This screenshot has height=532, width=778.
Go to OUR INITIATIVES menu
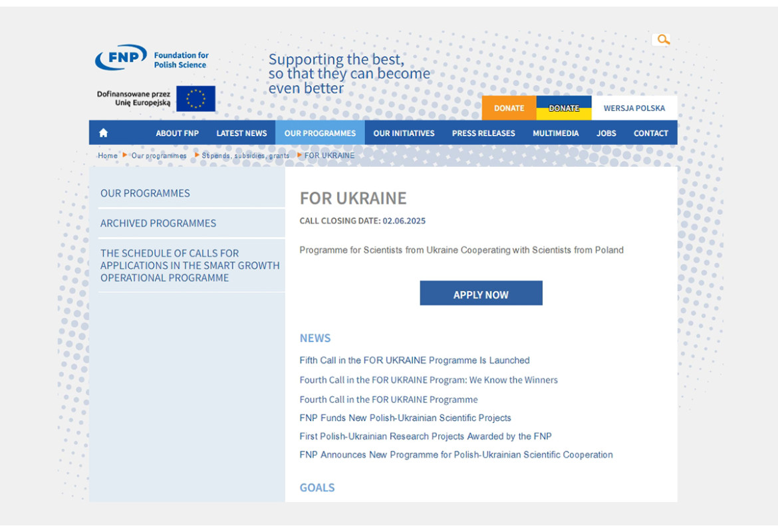[x=404, y=133]
